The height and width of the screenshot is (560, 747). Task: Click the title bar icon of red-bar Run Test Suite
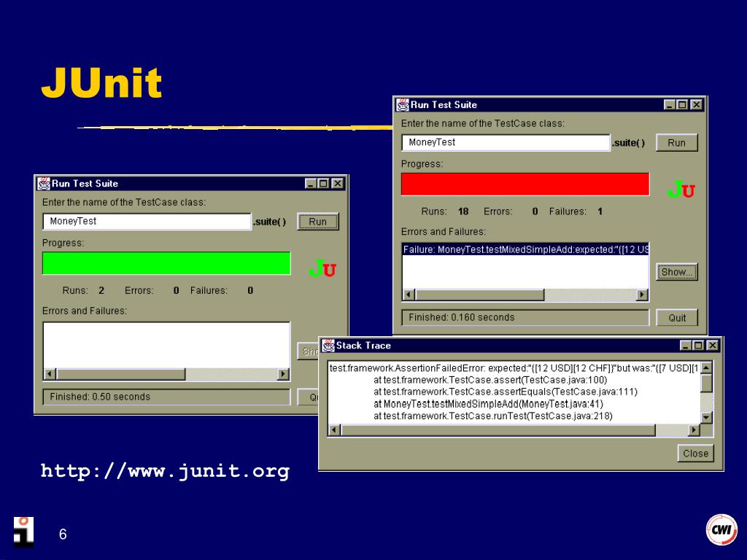coord(403,105)
